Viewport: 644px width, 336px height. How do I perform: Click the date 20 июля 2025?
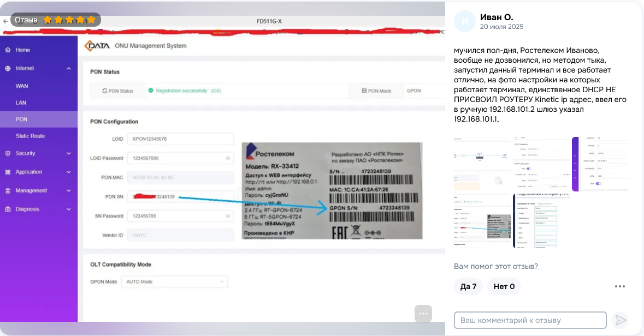point(501,27)
